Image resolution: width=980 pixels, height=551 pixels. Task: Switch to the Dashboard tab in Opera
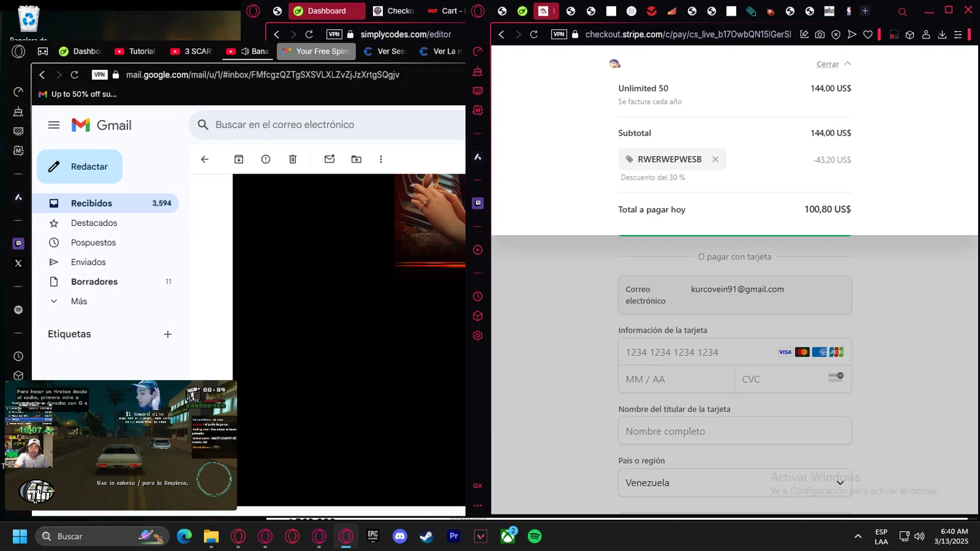(x=327, y=11)
